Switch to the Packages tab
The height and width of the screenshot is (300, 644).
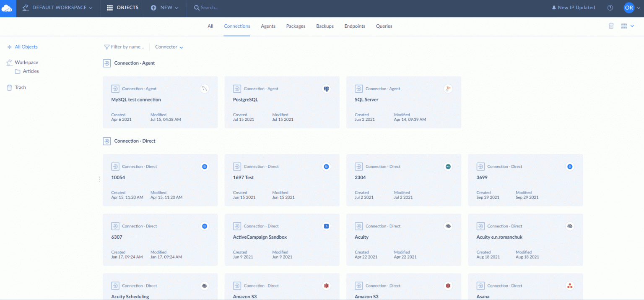point(296,26)
